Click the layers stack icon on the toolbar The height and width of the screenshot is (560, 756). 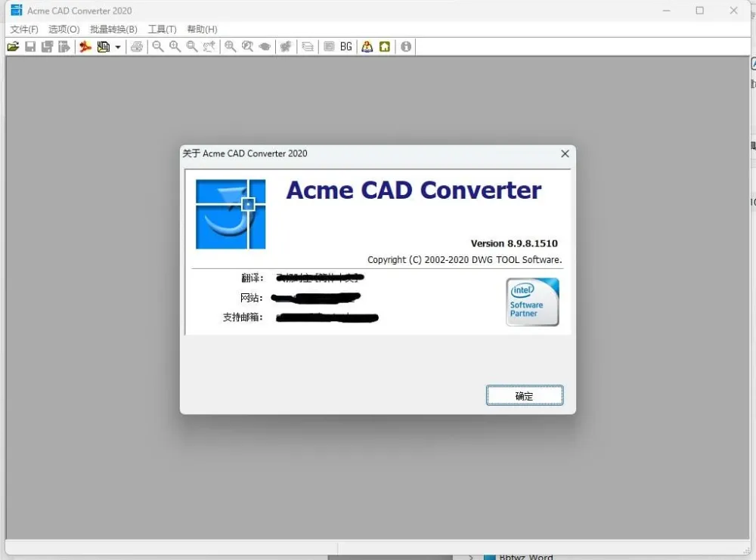coord(308,46)
